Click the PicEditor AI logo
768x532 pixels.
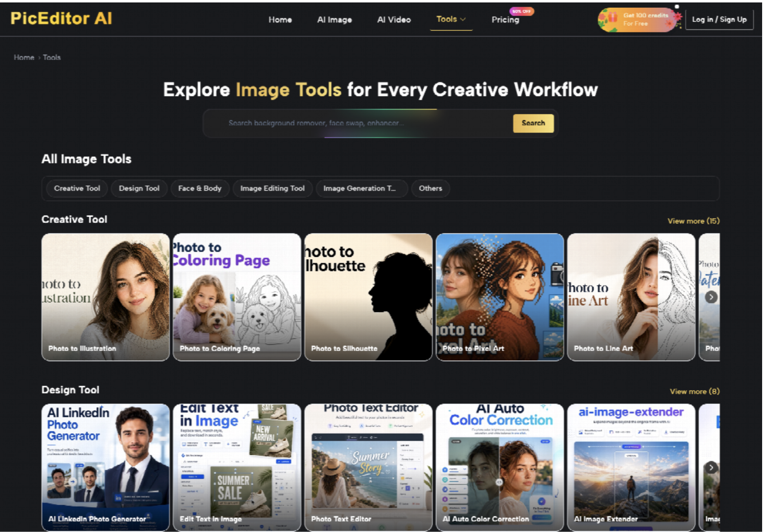61,19
